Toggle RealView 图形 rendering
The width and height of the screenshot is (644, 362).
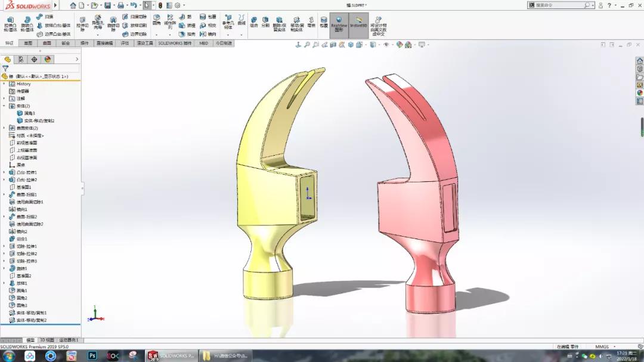(x=340, y=25)
